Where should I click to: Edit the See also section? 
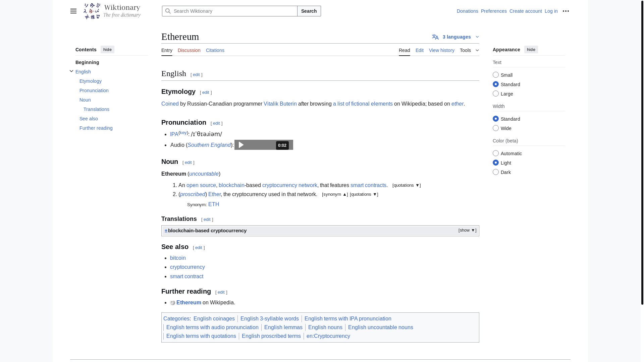(x=199, y=248)
